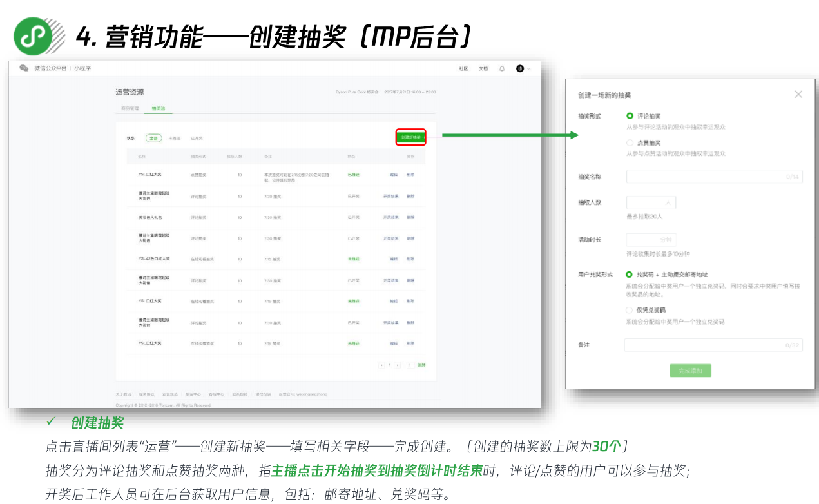Click the 完成添加 button
819x504 pixels.
690,370
